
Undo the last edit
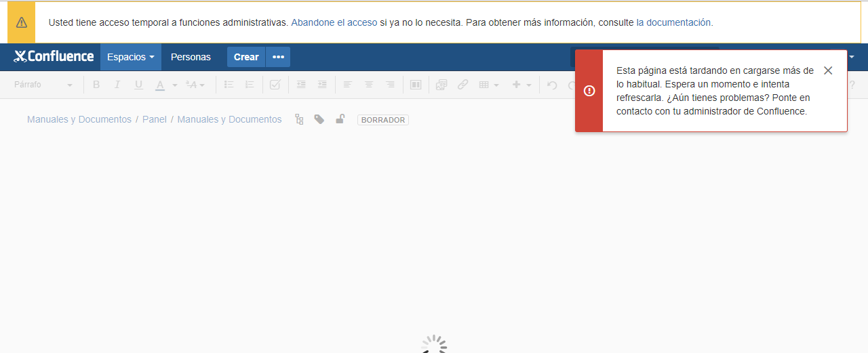[552, 85]
